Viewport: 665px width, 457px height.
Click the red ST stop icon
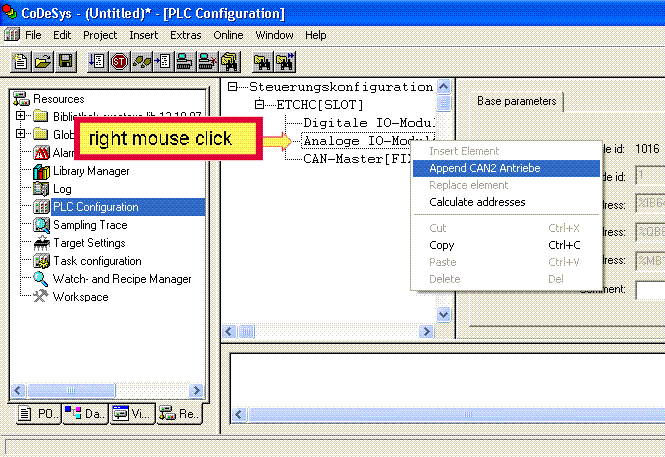click(x=119, y=62)
